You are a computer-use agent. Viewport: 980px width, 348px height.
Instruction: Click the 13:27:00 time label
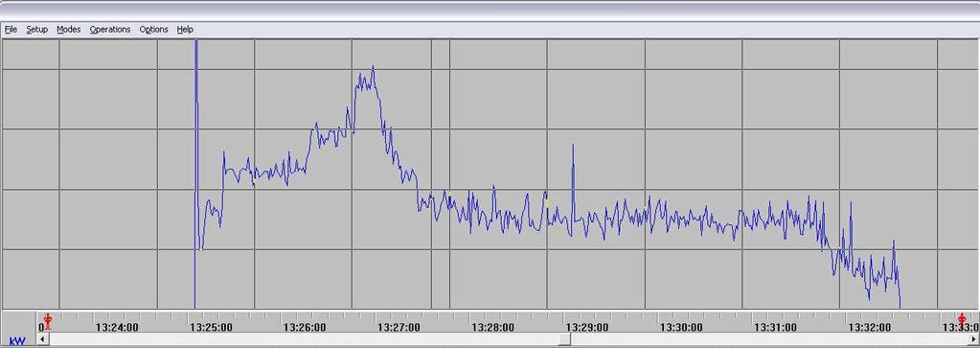point(399,327)
